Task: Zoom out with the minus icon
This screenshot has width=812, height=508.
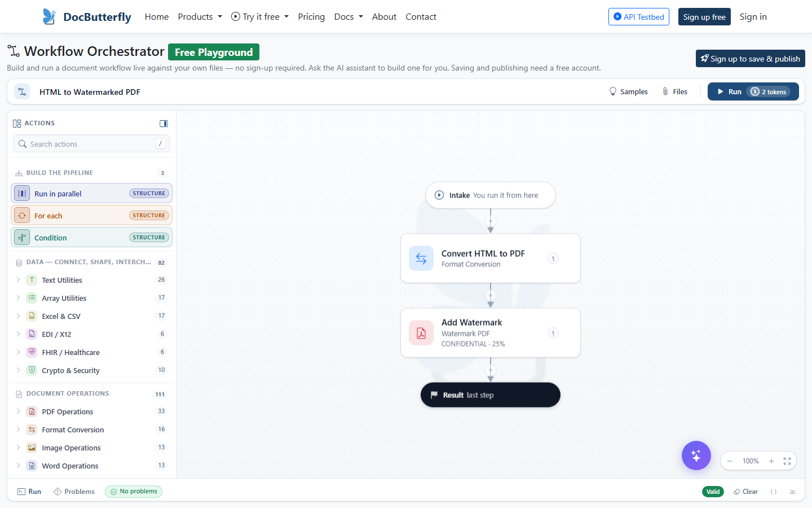Action: [730, 461]
